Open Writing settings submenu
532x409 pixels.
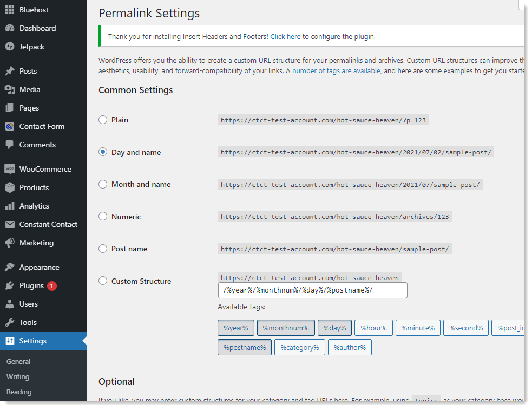[18, 376]
